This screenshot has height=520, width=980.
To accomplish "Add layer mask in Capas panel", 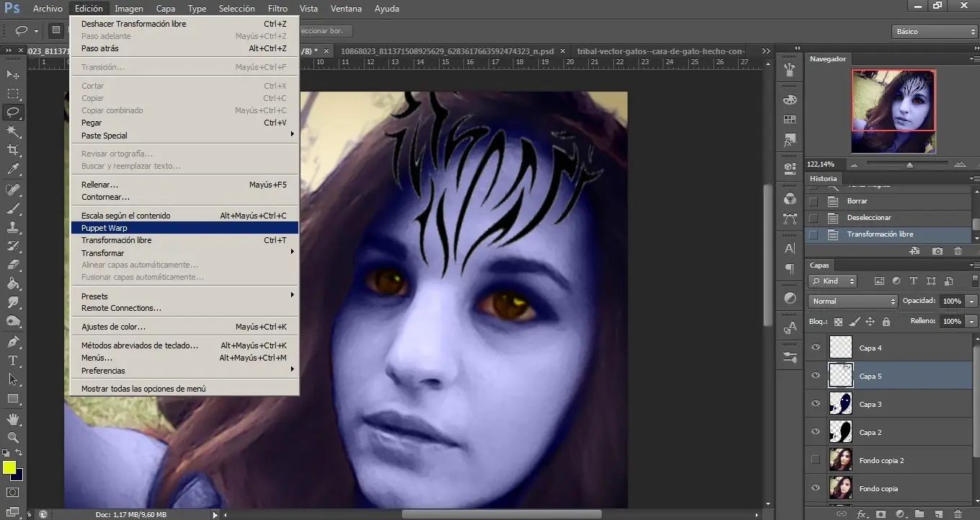I will pos(881,514).
